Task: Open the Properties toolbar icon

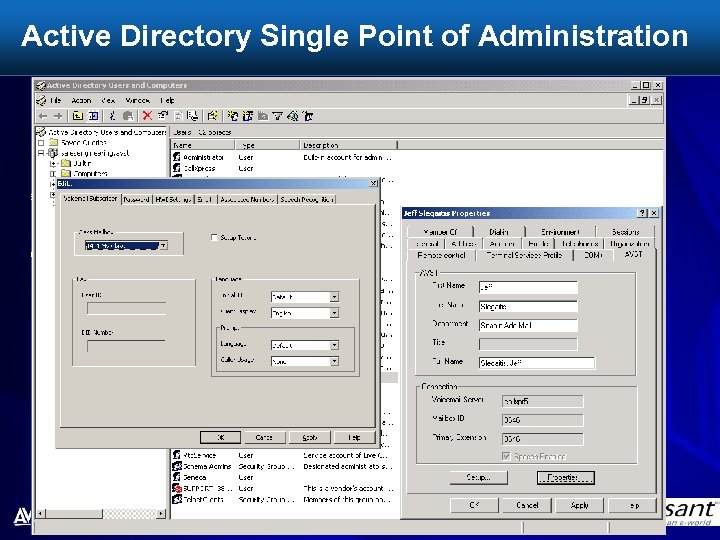Action: coord(163,116)
